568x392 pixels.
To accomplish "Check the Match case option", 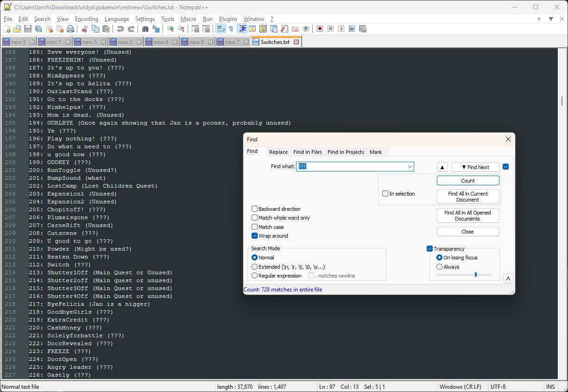I will (x=255, y=227).
